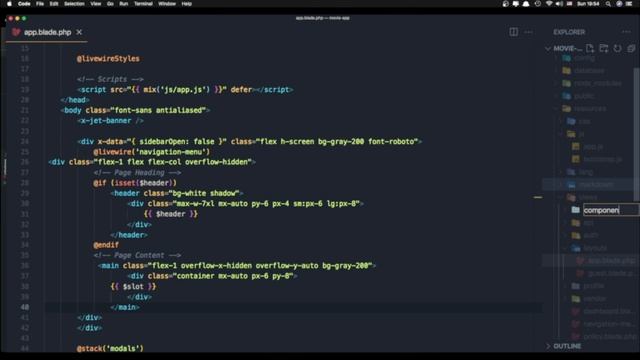The image size is (640, 360).
Task: Click the Explorer vertical scrollbar
Action: click(636, 135)
